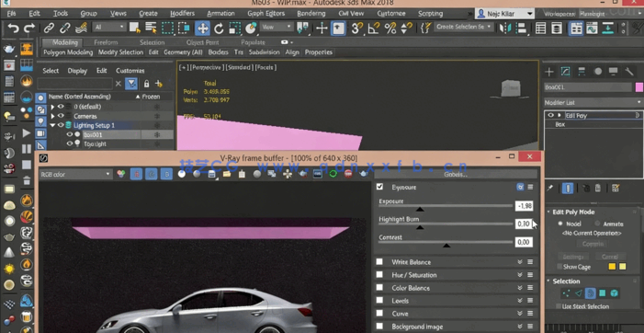This screenshot has width=644, height=333.
Task: Open the Polygon Modeling ribbon panel
Action: tap(68, 52)
